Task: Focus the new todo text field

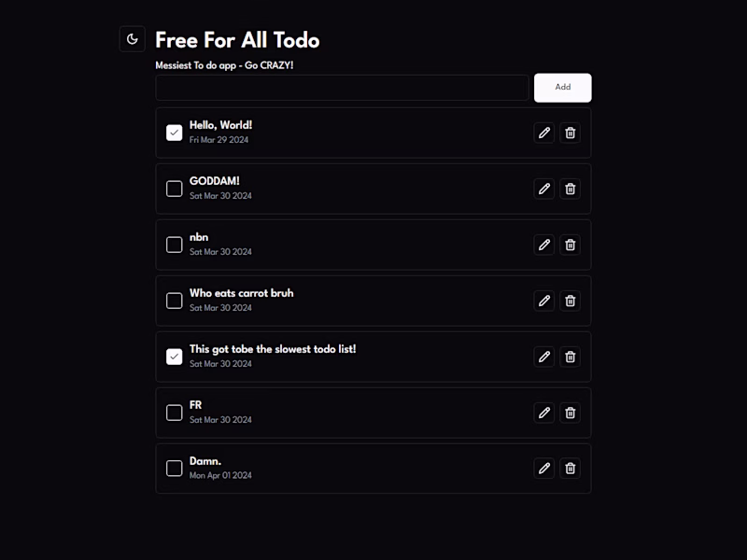Action: pos(342,88)
